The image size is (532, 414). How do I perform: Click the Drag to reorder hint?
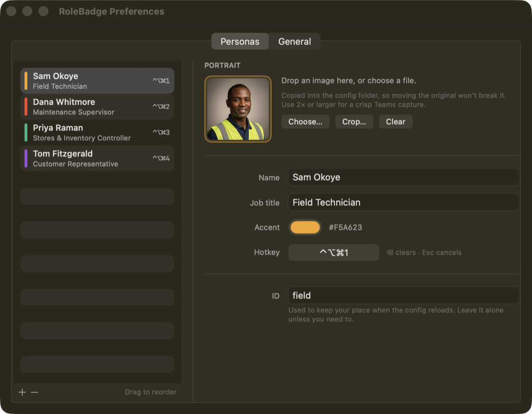(x=151, y=392)
